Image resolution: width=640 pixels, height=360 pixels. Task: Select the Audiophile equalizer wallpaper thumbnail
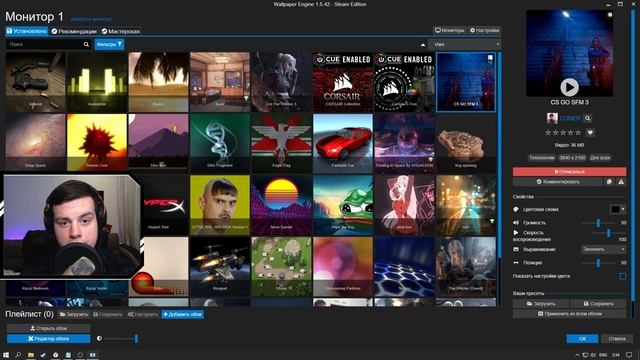point(97,82)
